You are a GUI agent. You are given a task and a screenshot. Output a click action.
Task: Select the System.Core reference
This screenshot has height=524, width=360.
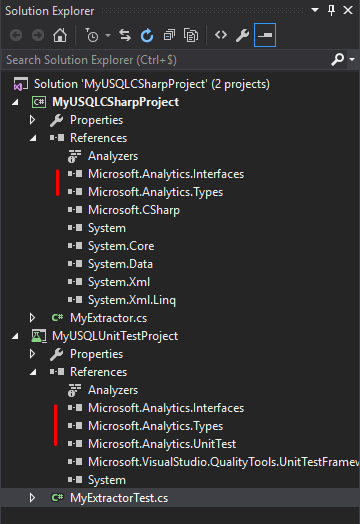121,246
